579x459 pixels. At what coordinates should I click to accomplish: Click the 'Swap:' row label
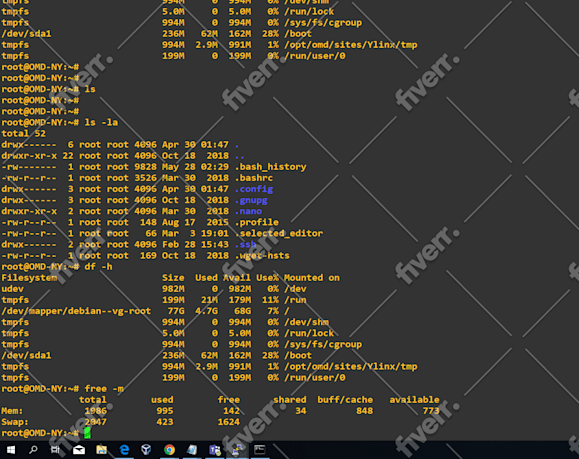click(15, 422)
